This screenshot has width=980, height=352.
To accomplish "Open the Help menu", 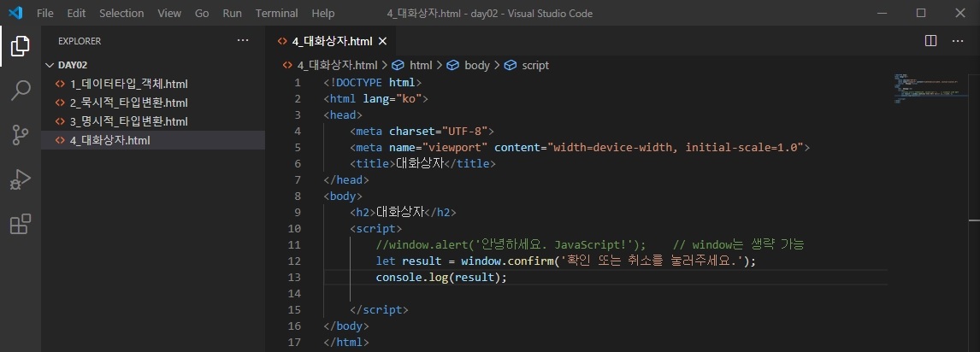I will pos(323,13).
